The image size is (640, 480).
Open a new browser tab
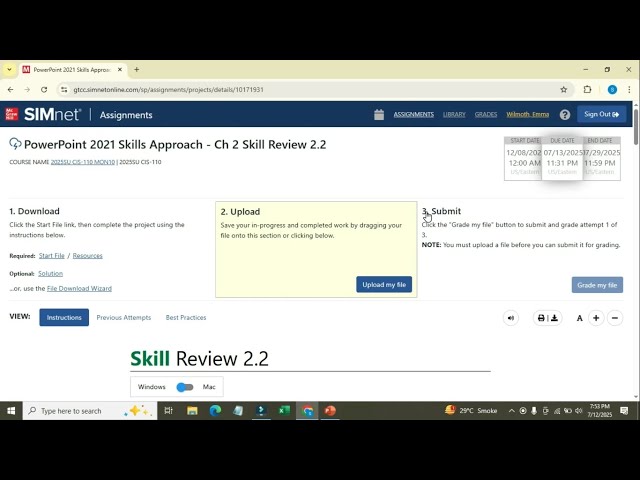tap(137, 69)
